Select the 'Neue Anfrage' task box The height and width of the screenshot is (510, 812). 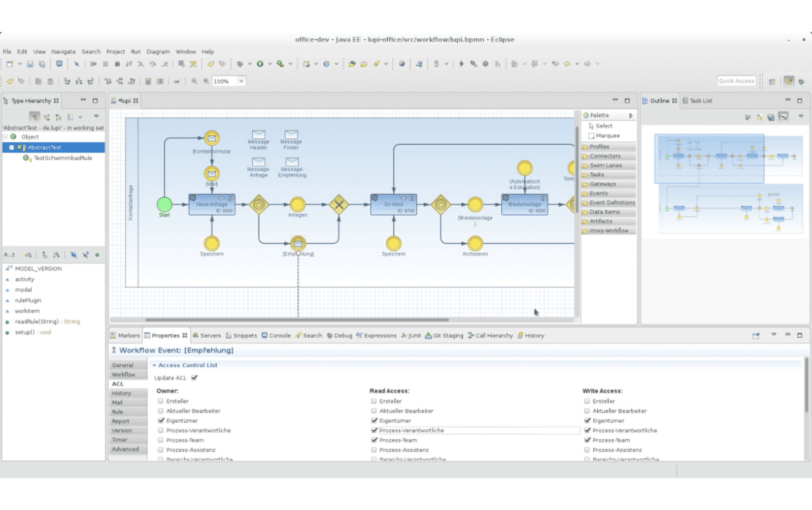tap(212, 205)
